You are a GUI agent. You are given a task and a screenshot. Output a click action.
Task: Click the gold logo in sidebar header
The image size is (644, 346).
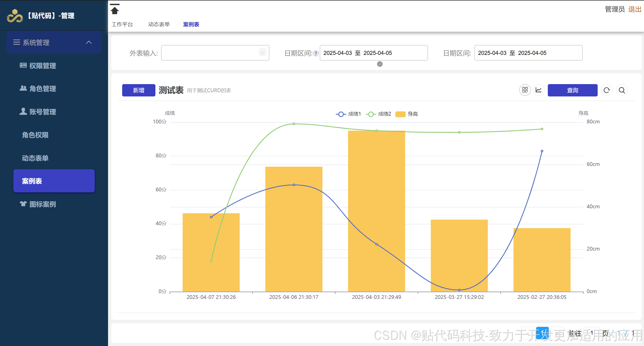pos(15,16)
